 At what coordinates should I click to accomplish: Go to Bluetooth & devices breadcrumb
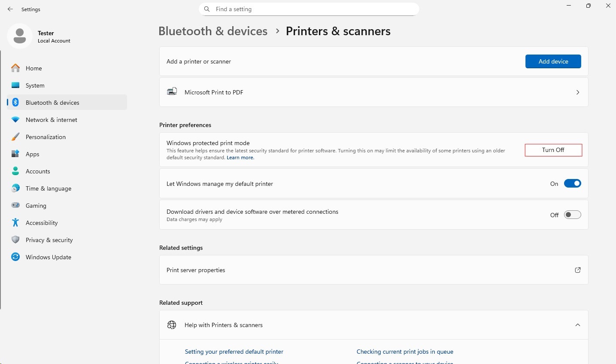[x=213, y=31]
